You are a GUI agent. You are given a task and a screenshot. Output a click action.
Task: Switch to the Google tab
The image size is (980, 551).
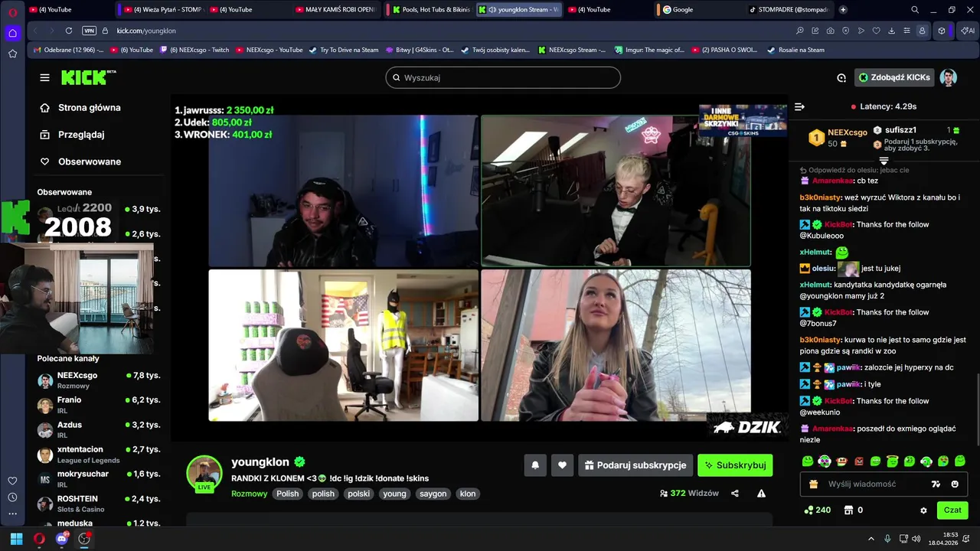[x=701, y=9]
